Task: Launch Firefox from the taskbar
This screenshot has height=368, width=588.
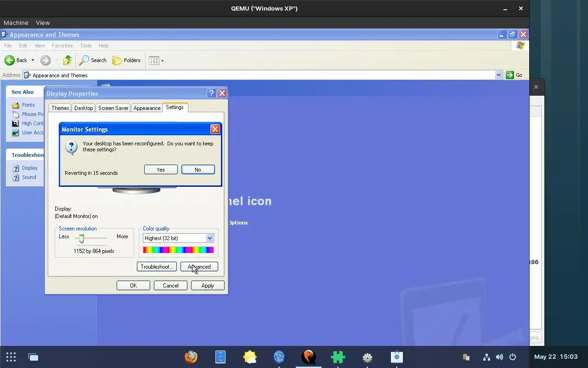Action: pos(191,357)
